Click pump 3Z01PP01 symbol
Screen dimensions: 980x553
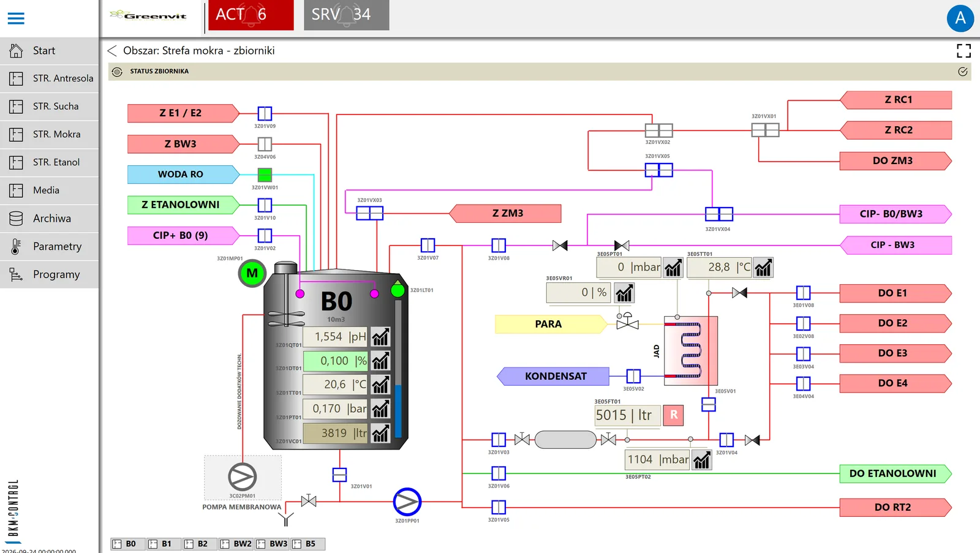[x=407, y=502]
